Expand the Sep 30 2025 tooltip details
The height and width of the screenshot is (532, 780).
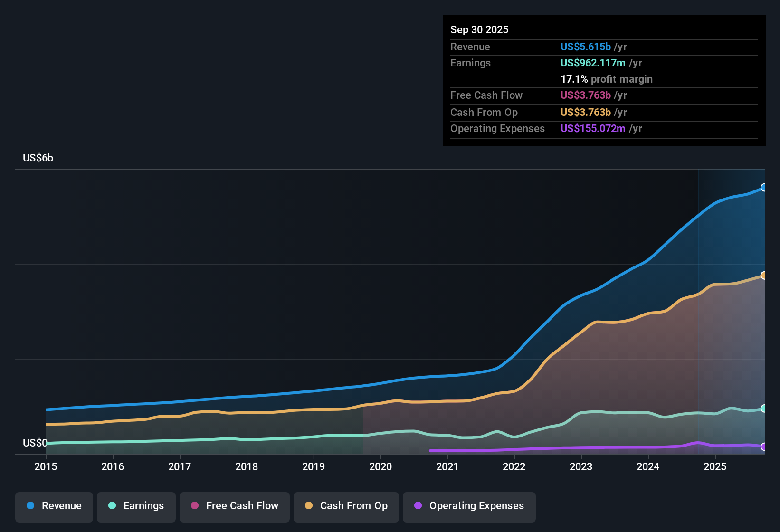point(479,29)
